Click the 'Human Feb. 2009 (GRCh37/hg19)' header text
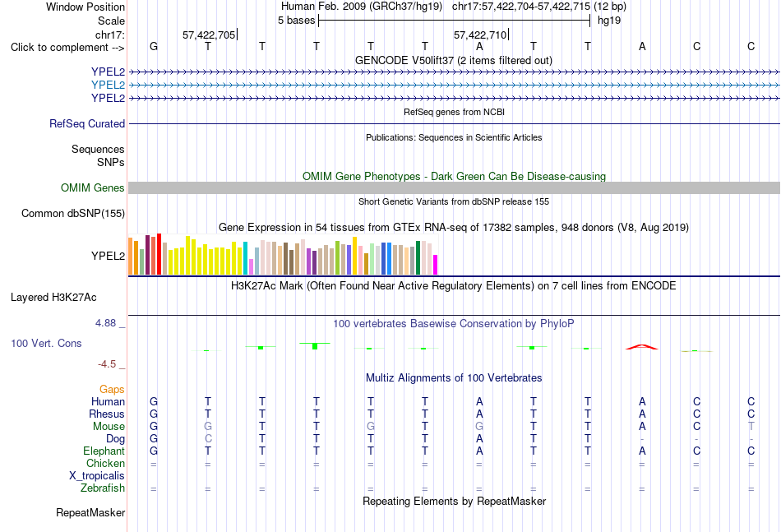The height and width of the screenshot is (532, 781). click(x=362, y=7)
